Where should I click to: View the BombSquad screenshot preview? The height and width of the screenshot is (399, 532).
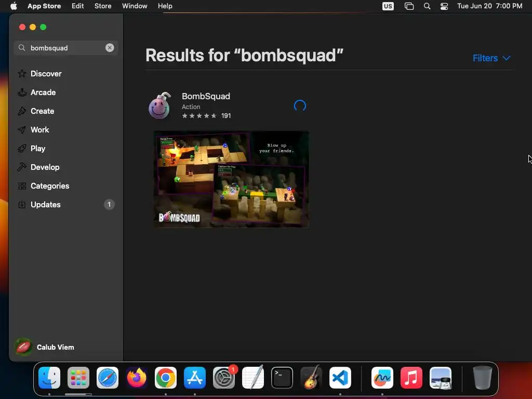click(231, 179)
